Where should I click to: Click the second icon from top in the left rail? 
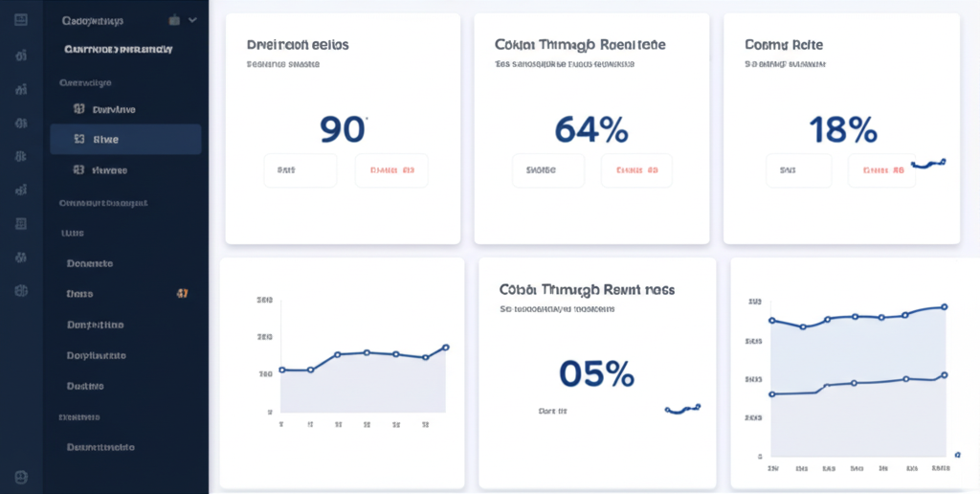click(21, 55)
